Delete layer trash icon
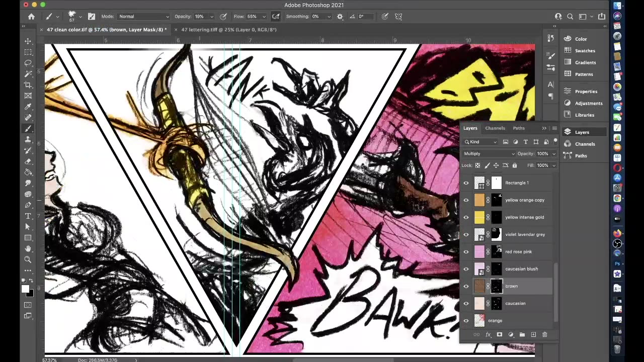 click(544, 334)
